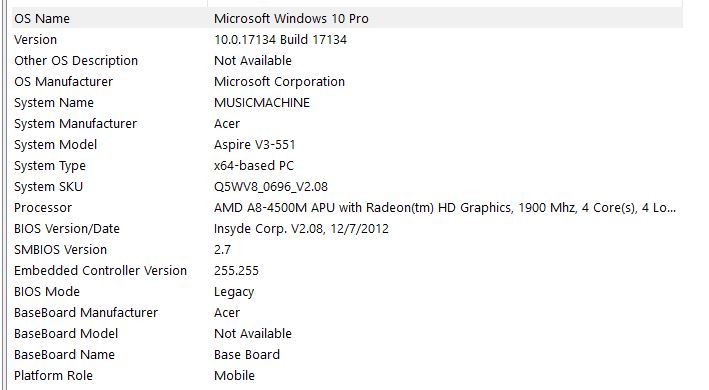Click the BIOS Mode row

point(347,292)
